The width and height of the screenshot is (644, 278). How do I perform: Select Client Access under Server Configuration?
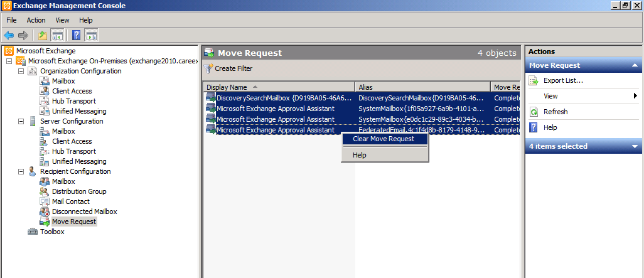[72, 141]
